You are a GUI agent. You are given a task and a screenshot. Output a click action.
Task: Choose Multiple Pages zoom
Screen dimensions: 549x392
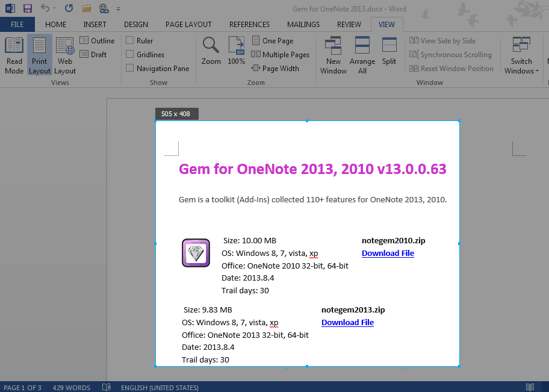[x=281, y=54]
